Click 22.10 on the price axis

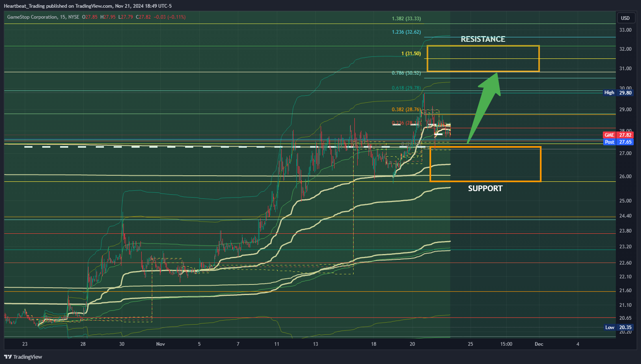coord(625,277)
